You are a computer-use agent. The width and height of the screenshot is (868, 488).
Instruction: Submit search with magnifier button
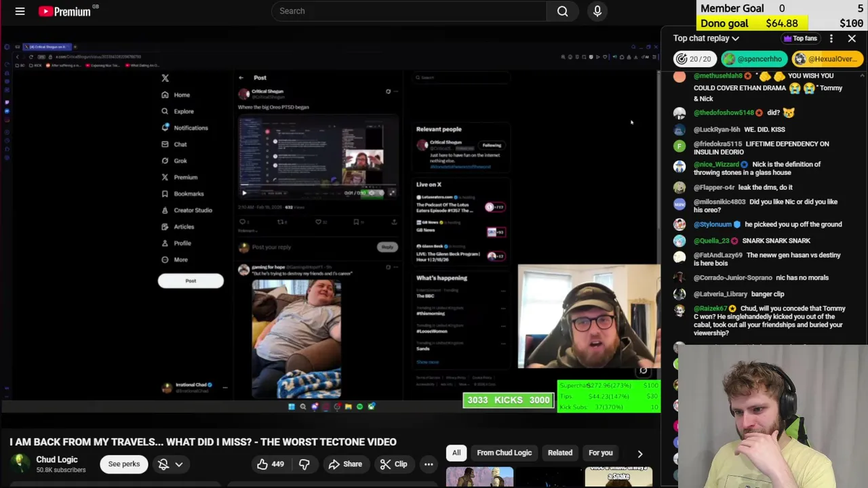click(x=562, y=11)
